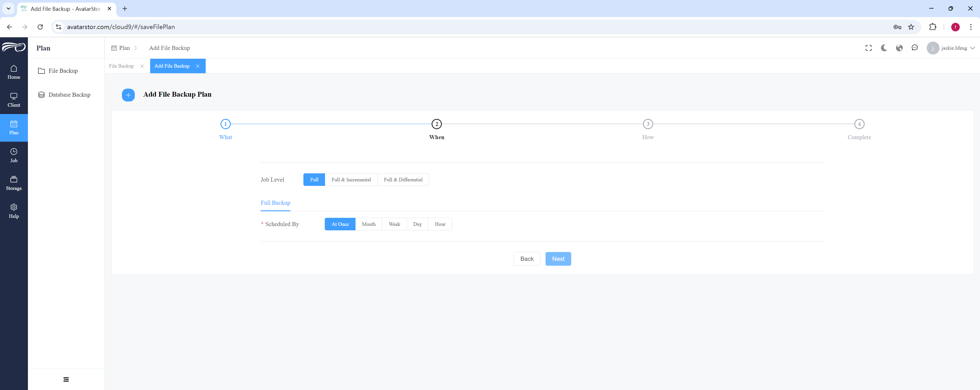Click the AvatarStor logo
Screen dimensions: 980x390
[14, 47]
